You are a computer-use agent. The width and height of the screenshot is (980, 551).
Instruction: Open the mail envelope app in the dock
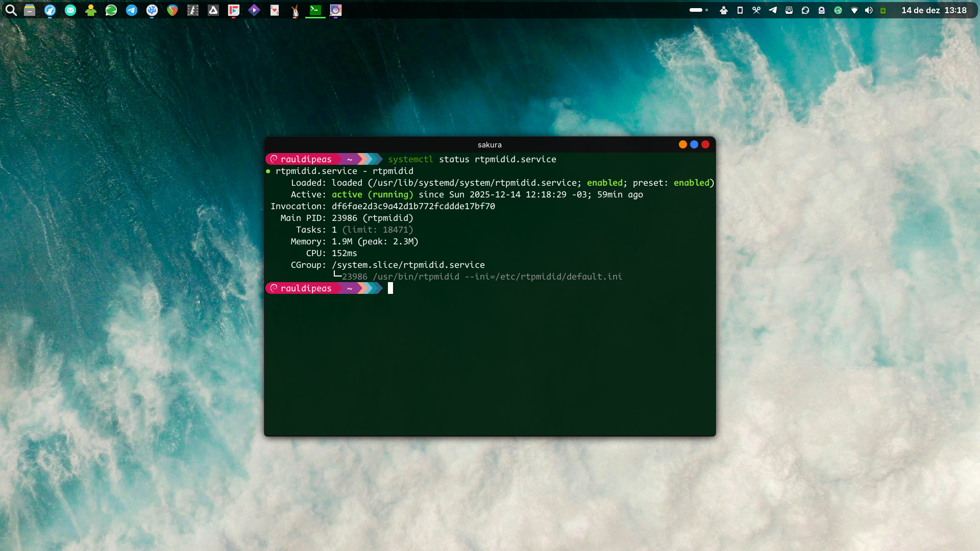pos(70,10)
